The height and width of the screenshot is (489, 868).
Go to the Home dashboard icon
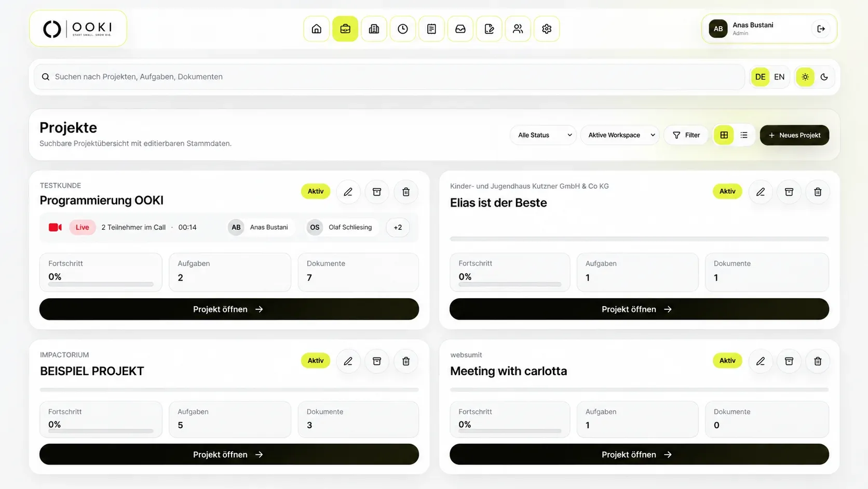316,29
